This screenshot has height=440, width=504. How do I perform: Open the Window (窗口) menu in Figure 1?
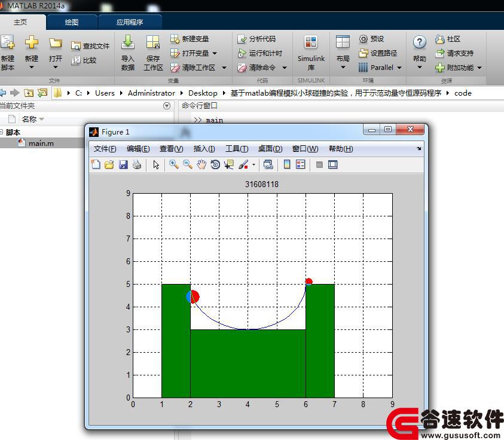(x=305, y=149)
